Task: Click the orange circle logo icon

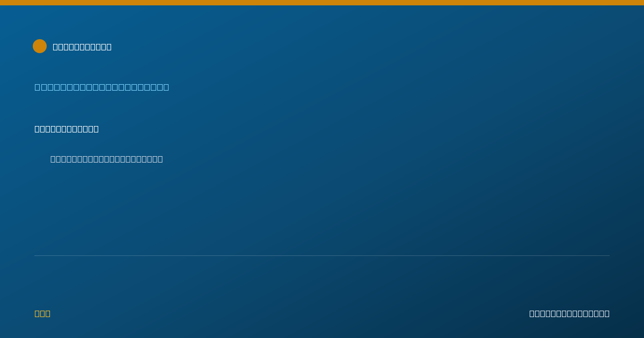Action: (40, 46)
